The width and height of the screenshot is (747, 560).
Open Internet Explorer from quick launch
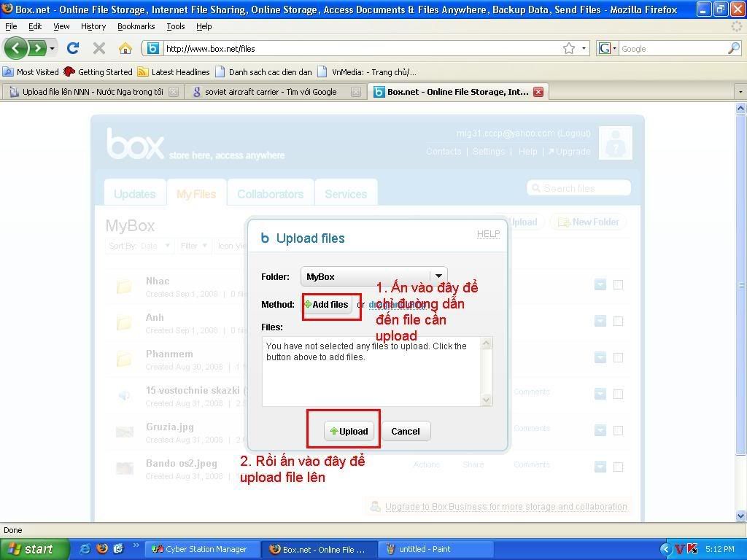[85, 549]
